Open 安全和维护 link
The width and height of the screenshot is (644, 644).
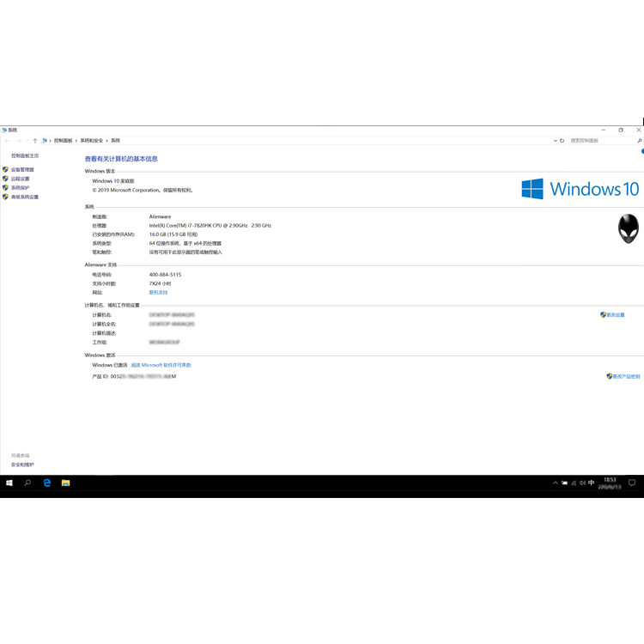22,465
